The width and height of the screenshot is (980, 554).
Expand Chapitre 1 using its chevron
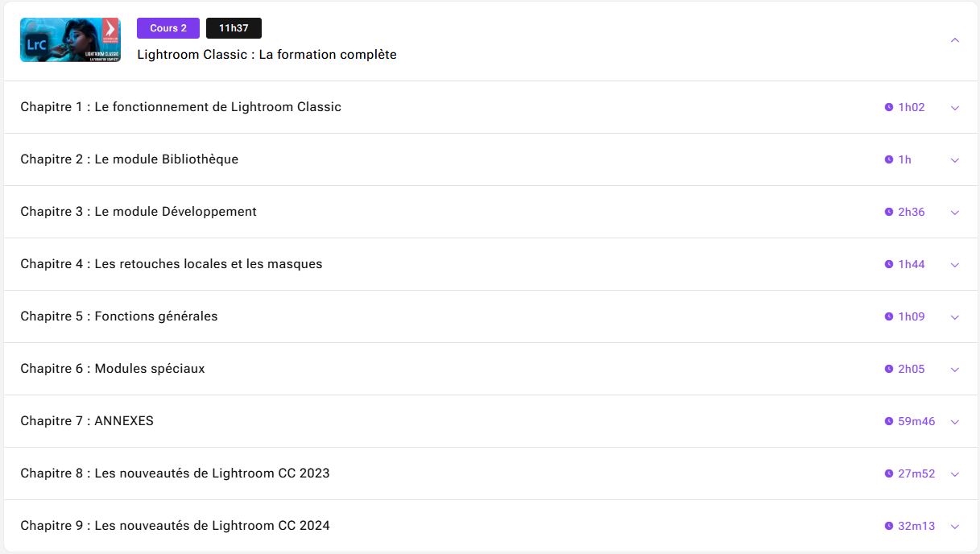955,108
